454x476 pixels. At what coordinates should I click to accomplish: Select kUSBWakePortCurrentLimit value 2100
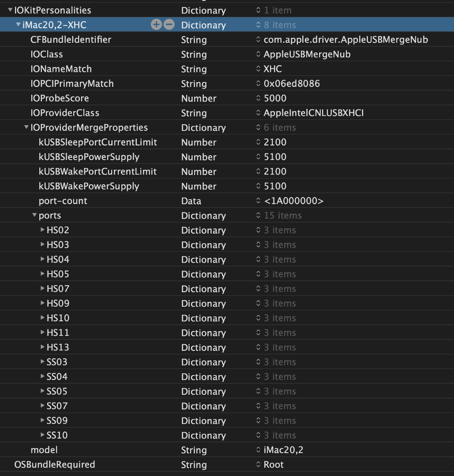[x=275, y=171]
